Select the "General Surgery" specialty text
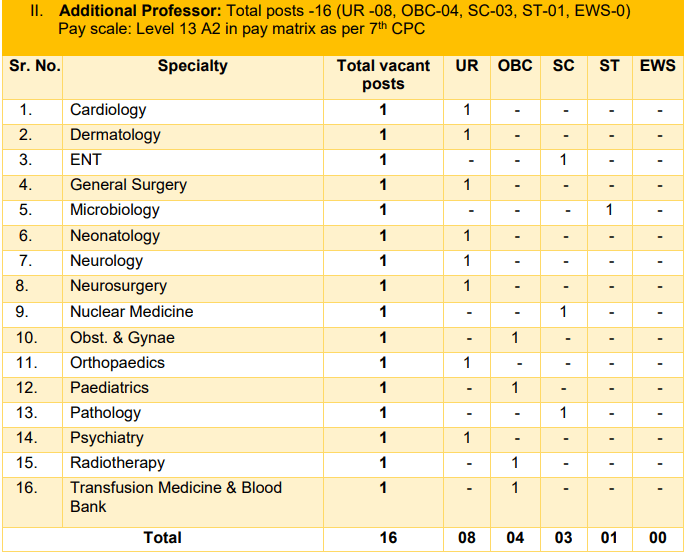This screenshot has height=556, width=686. (x=128, y=185)
